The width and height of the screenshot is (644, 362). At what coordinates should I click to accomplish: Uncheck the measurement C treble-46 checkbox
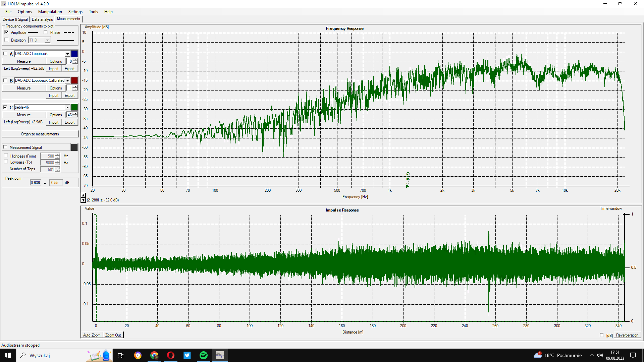tap(5, 107)
